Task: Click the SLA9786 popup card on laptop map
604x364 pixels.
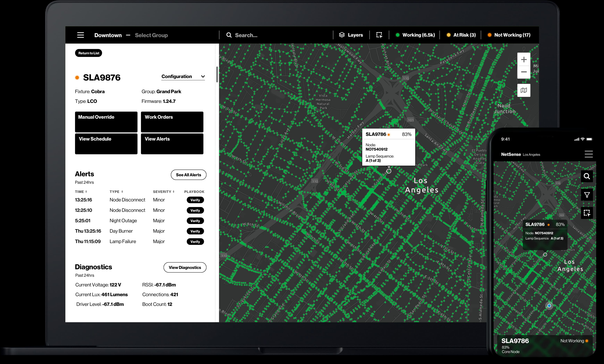Action: [x=389, y=147]
